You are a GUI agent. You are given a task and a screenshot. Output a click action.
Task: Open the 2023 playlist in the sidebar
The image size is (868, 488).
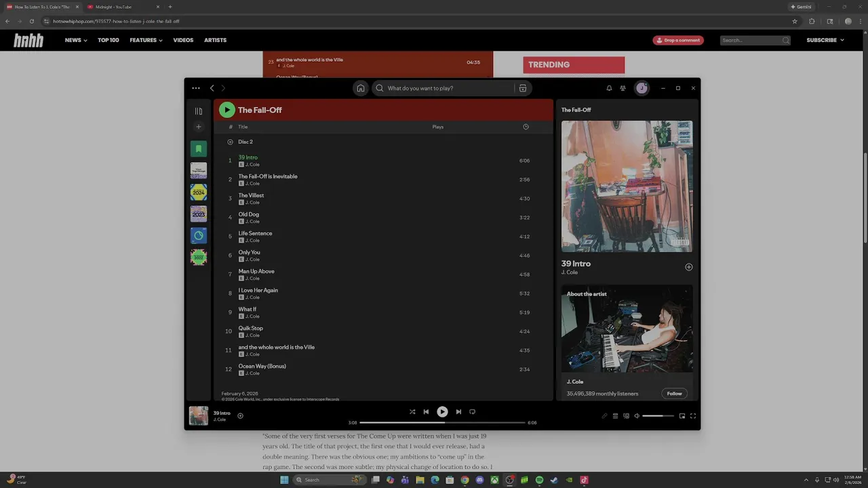click(x=199, y=214)
